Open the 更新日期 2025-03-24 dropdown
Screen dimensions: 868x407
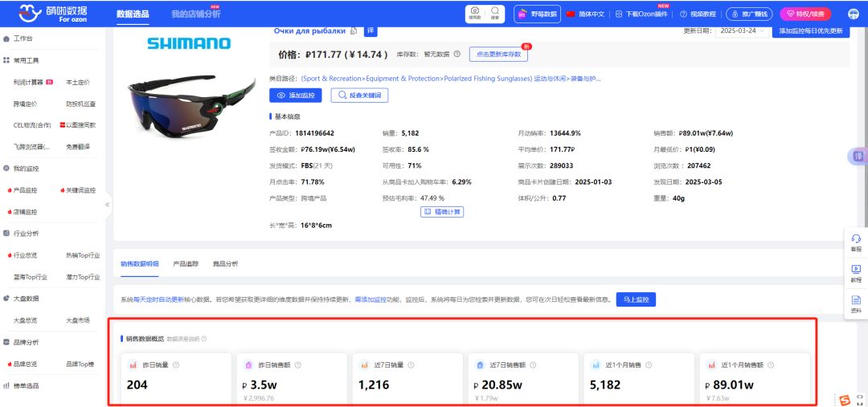tap(741, 31)
